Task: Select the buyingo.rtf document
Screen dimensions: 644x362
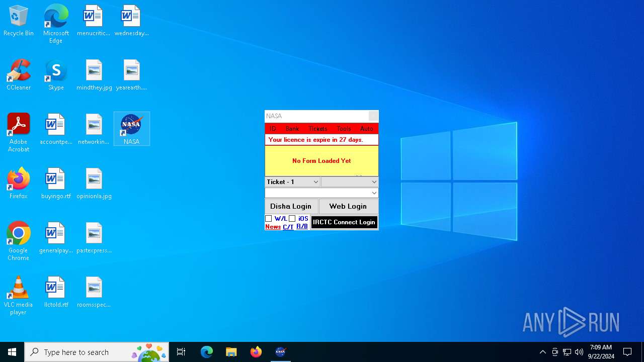Action: click(56, 184)
